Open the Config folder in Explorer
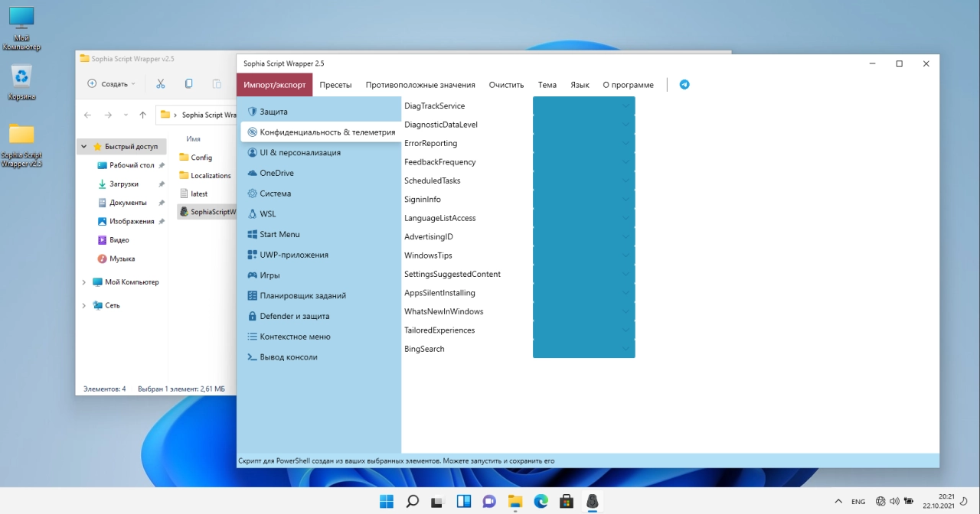 tap(201, 158)
